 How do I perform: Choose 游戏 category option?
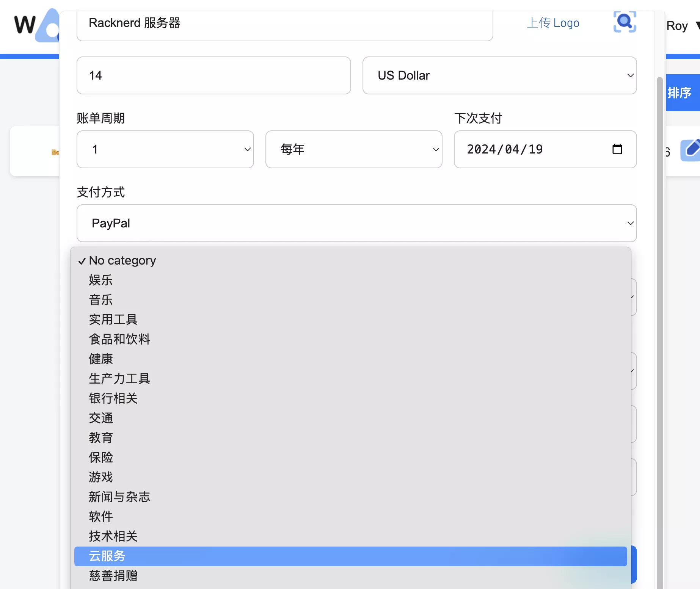[101, 477]
